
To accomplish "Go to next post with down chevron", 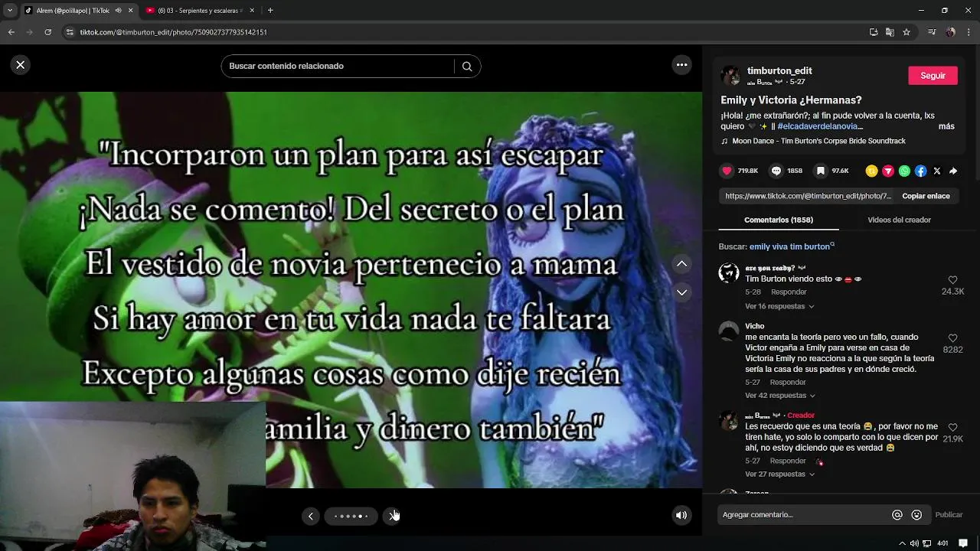I will 681,292.
